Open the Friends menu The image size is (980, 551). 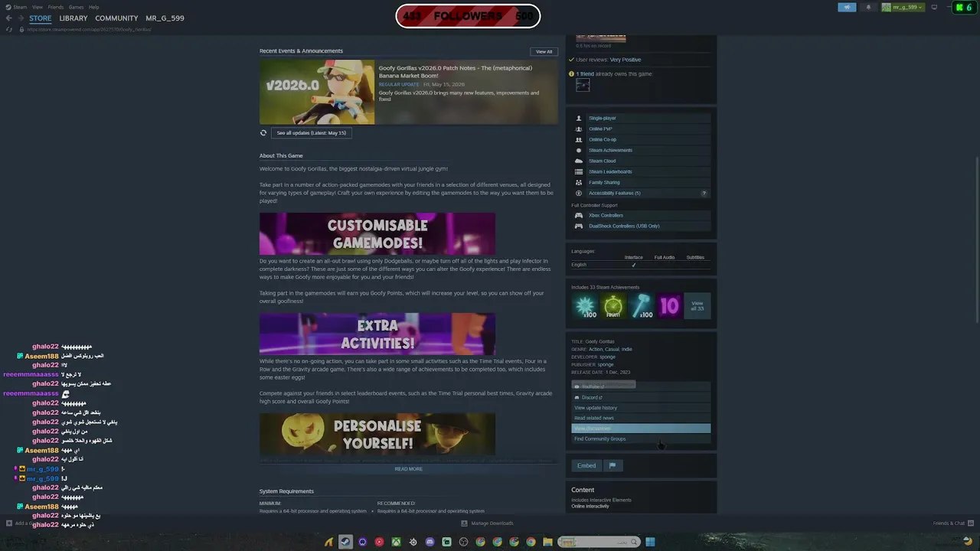(56, 7)
